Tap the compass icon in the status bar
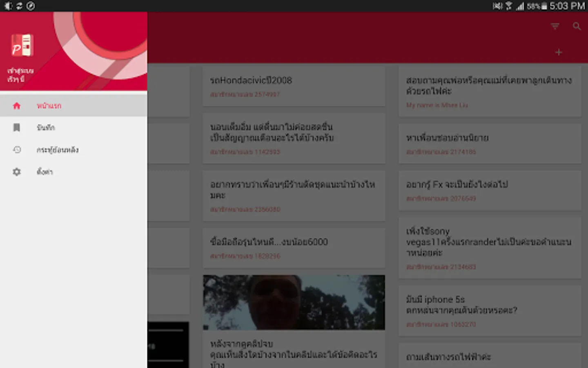Screen dimensions: 588x368 (x=31, y=6)
